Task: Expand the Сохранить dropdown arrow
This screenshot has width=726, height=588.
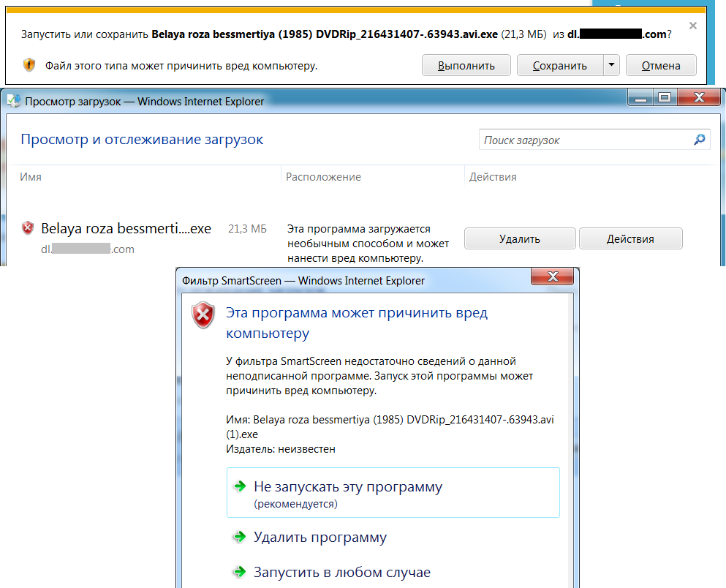Action: click(611, 65)
